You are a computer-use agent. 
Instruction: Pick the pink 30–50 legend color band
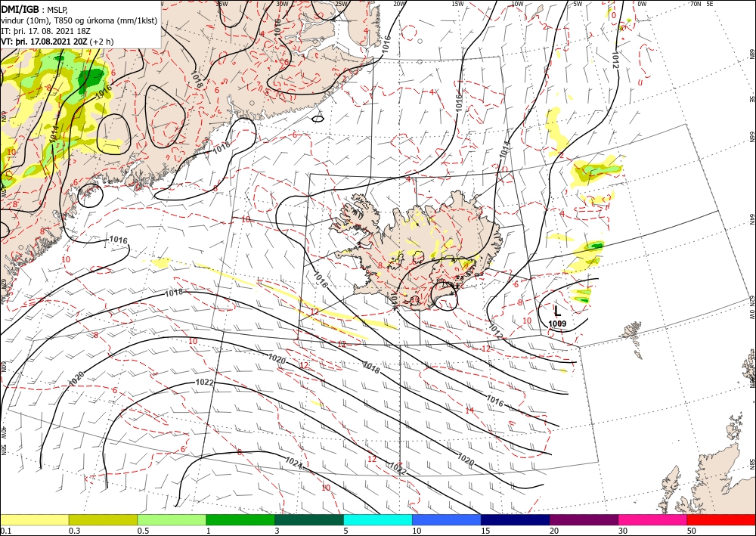[653, 519]
